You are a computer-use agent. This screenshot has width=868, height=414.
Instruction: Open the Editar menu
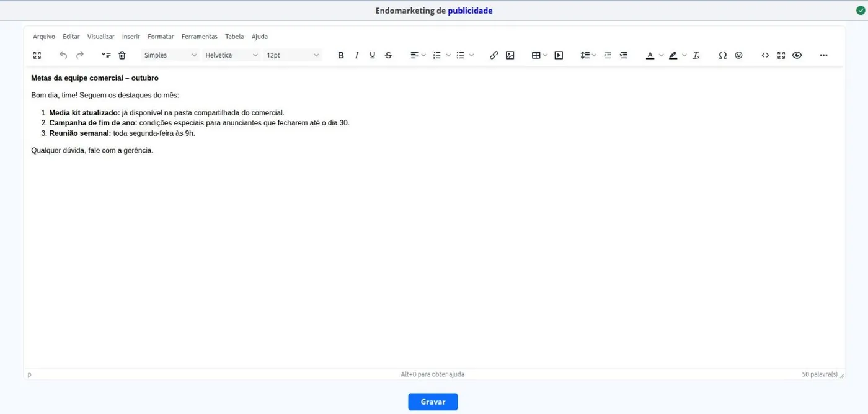pos(71,37)
